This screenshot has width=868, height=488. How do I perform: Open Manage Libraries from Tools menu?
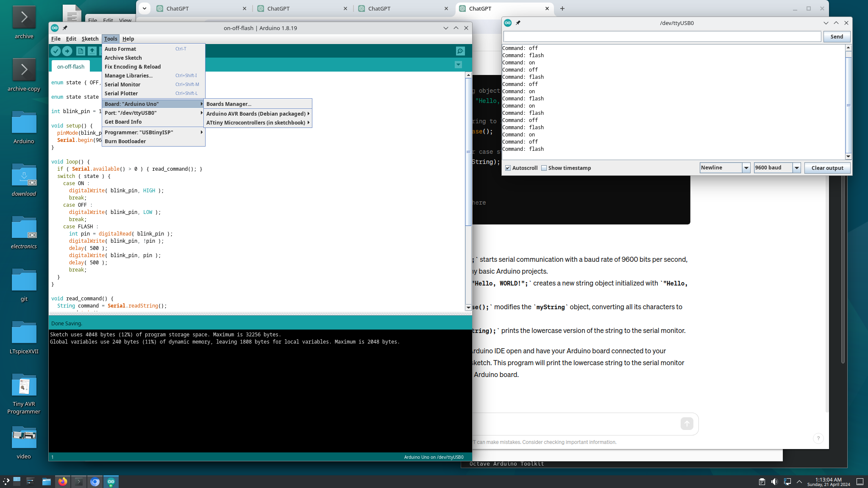pos(153,75)
